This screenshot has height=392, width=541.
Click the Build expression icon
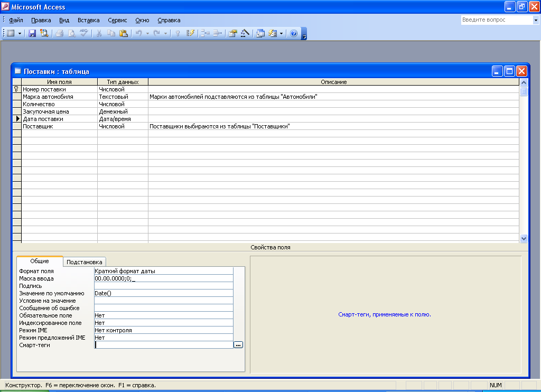[245, 33]
